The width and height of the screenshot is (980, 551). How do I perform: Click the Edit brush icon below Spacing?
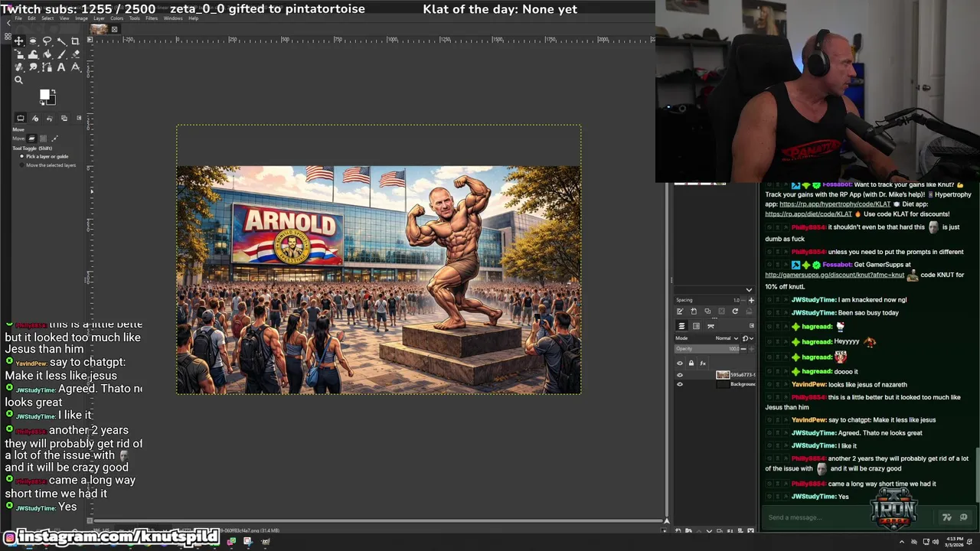(680, 311)
